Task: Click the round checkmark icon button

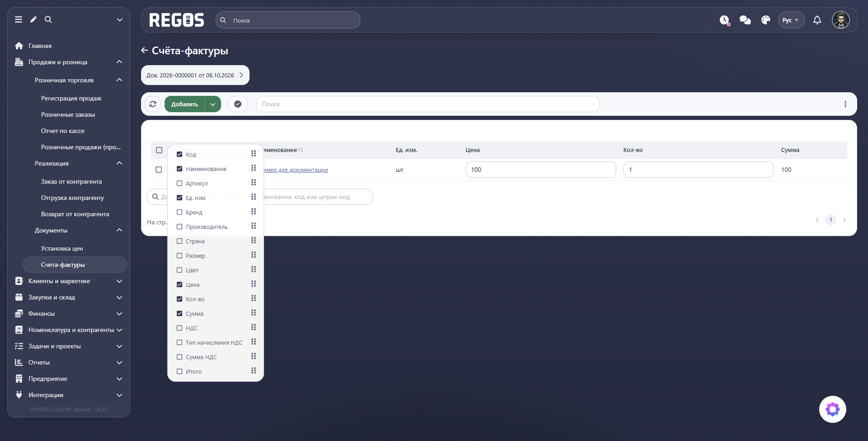Action: coord(238,104)
